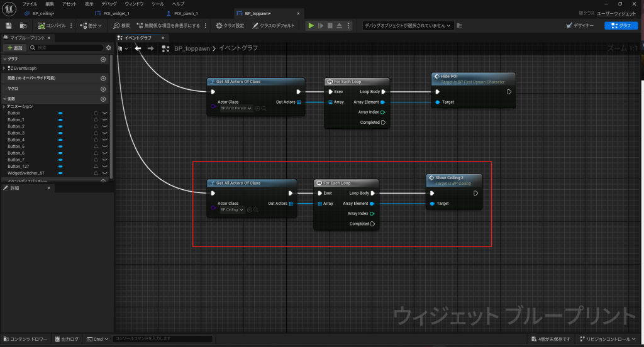Toggle the bell icon for Button_1 variable

(96, 119)
